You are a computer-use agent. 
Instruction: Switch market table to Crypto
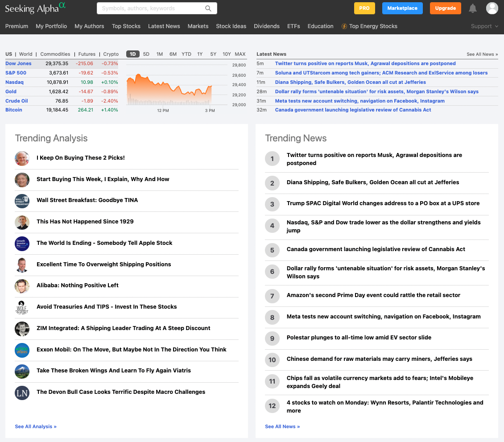tap(111, 54)
